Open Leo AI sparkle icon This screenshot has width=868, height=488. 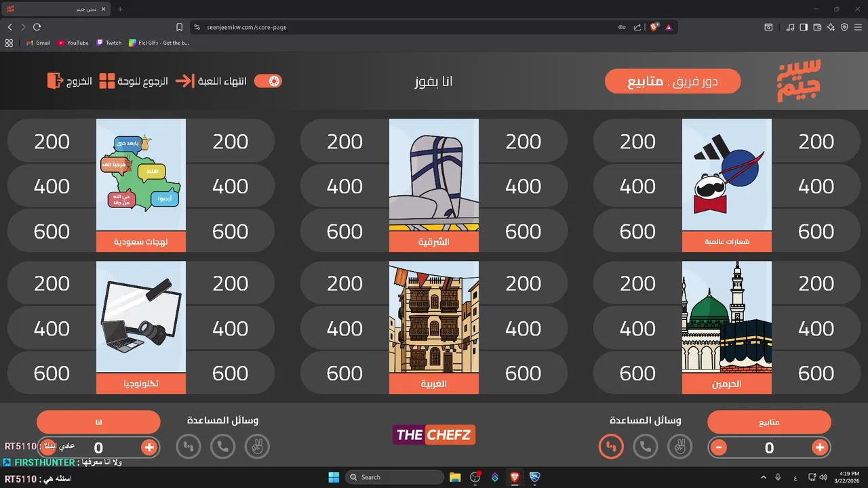click(831, 27)
